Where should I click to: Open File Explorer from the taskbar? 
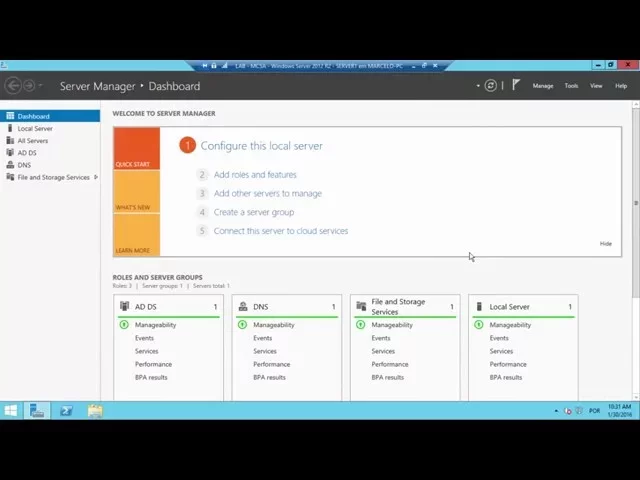(95, 411)
